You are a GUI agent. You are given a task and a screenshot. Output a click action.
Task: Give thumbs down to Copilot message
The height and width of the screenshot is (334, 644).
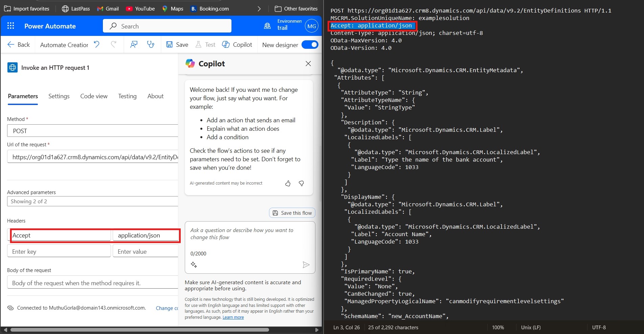point(301,183)
